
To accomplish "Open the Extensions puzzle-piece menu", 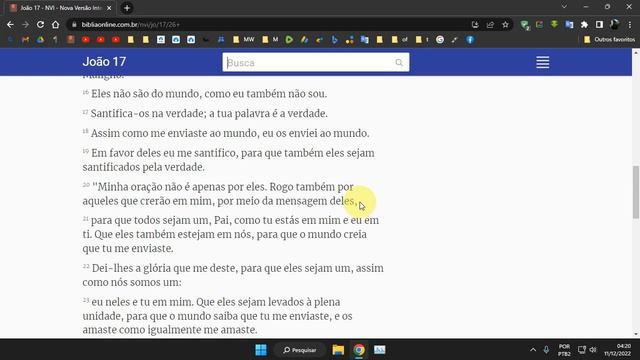I will pyautogui.click(x=584, y=24).
